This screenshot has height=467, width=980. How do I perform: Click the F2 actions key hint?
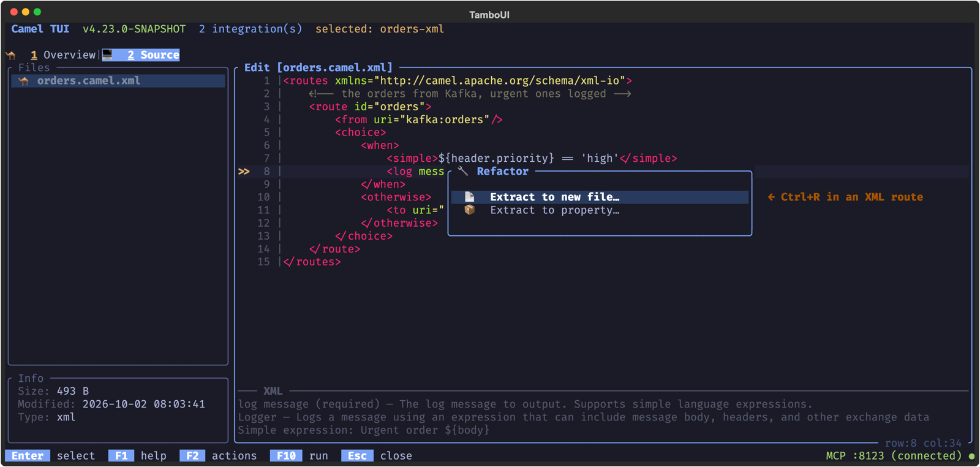click(219, 456)
